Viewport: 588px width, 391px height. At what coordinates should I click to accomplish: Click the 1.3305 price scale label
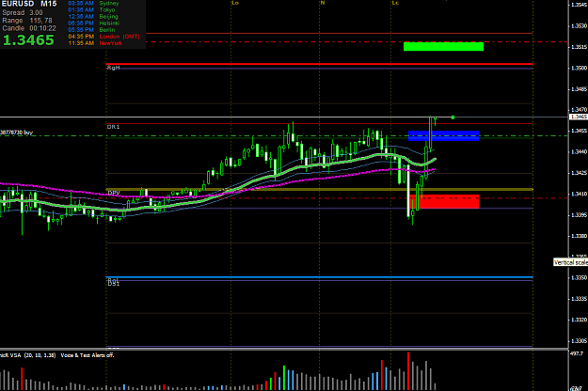coord(580,341)
